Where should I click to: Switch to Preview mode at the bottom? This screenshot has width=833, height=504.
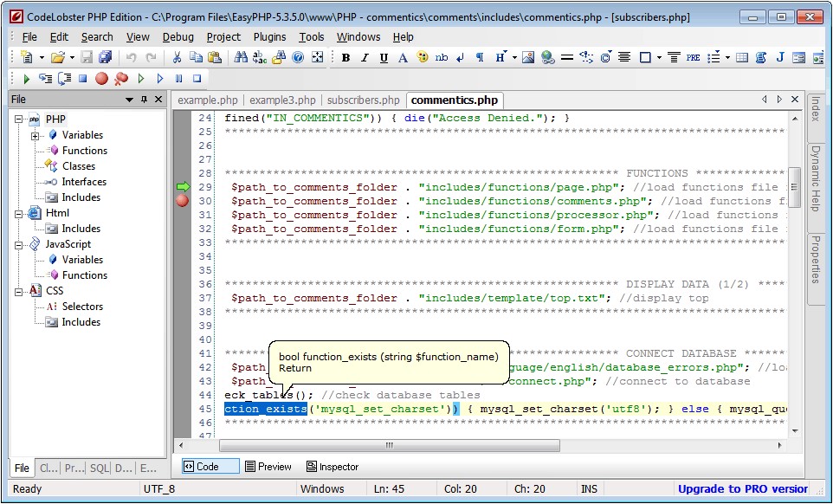268,466
